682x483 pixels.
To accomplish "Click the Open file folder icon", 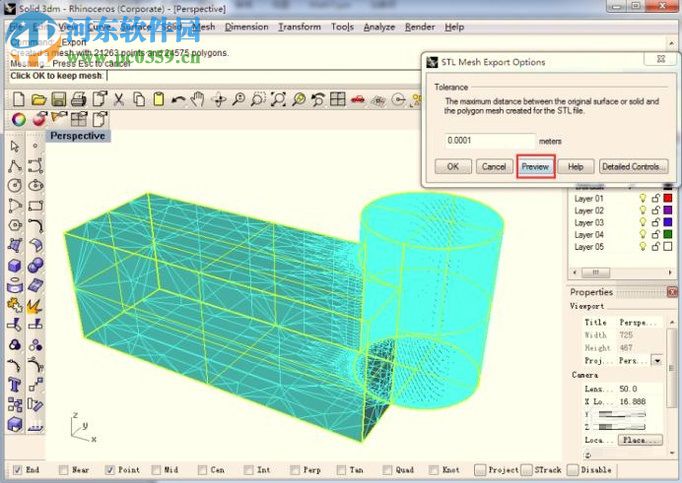I will coord(38,99).
